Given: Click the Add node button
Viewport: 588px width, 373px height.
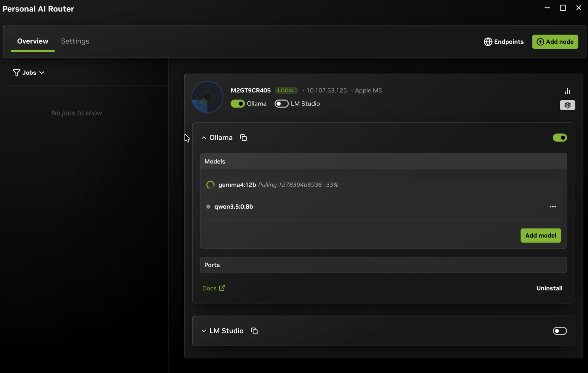Looking at the screenshot, I should pyautogui.click(x=555, y=42).
